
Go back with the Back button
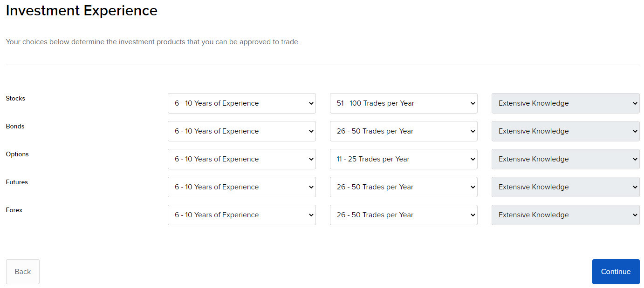point(22,272)
